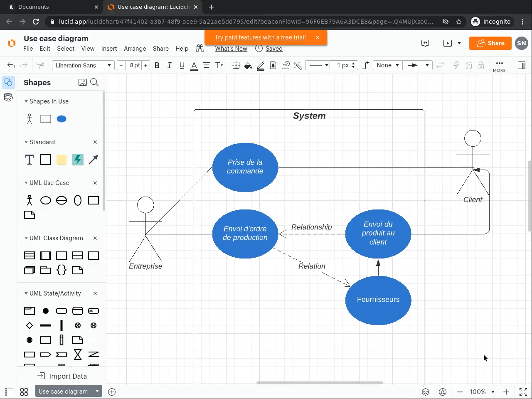Screen dimensions: 532x399
Task: Toggle Italic text formatting
Action: click(169, 65)
